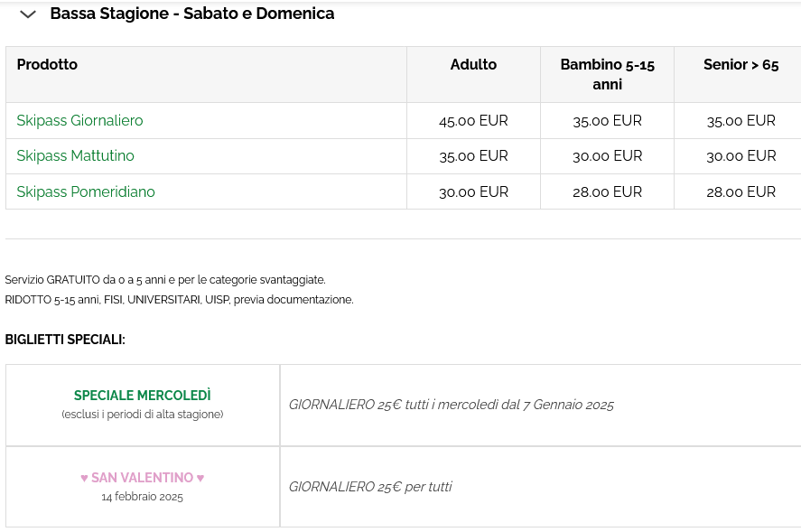The height and width of the screenshot is (532, 801).
Task: Collapse the Bassa Stagione chevron
Action: click(28, 14)
